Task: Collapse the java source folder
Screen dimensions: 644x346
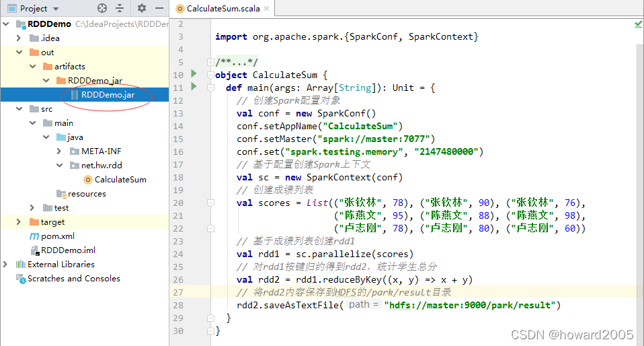Action: point(46,137)
